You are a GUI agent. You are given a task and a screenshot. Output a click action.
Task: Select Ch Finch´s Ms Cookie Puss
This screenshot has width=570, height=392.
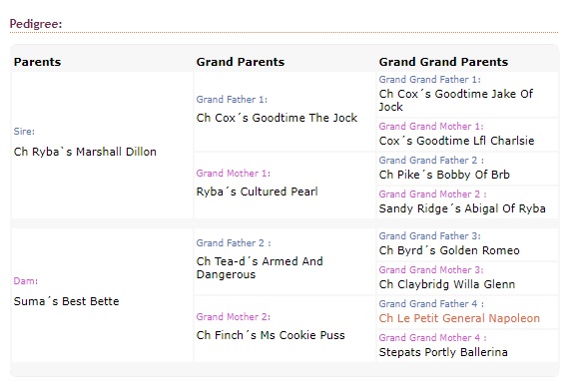click(x=271, y=335)
